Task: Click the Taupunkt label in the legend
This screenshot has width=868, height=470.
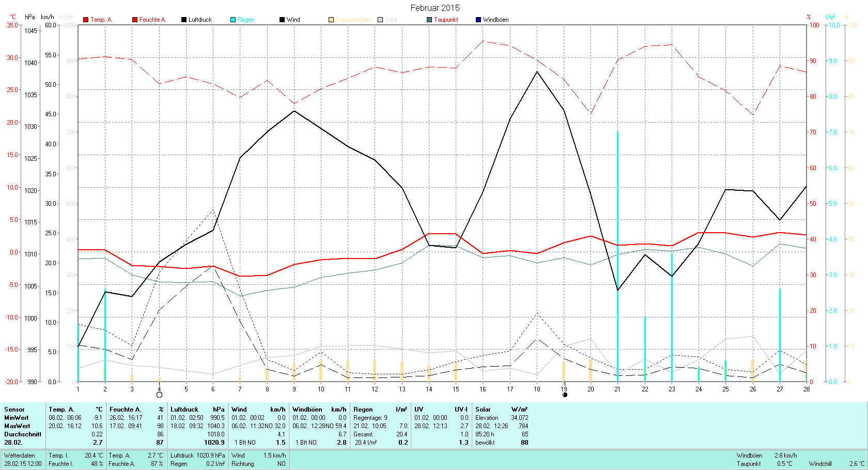Action: point(446,20)
